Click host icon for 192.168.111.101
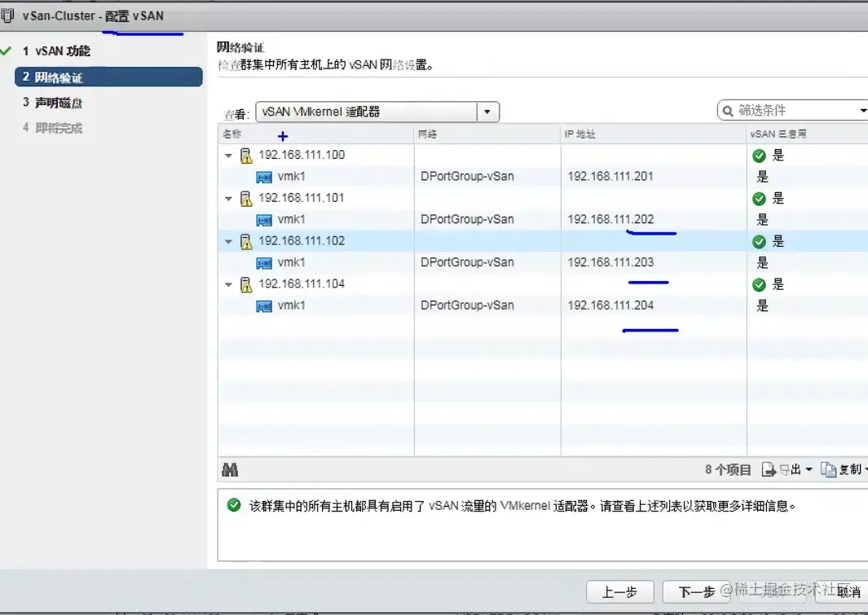Image resolution: width=868 pixels, height=615 pixels. (246, 199)
